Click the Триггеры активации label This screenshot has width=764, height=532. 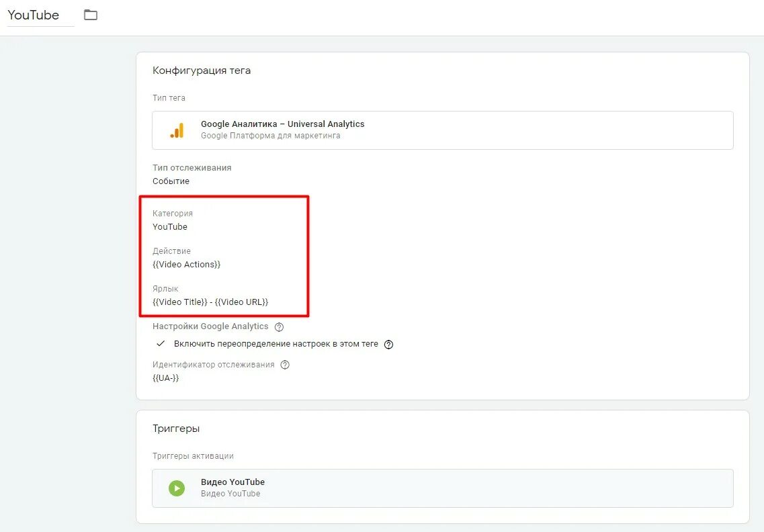point(193,456)
